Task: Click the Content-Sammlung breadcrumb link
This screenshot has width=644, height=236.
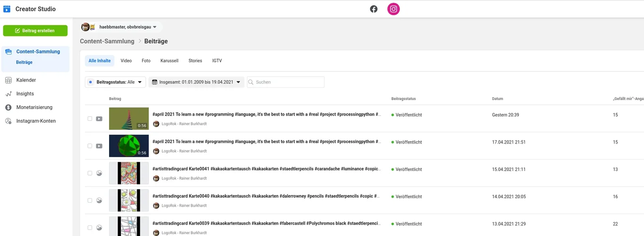Action: [107, 42]
